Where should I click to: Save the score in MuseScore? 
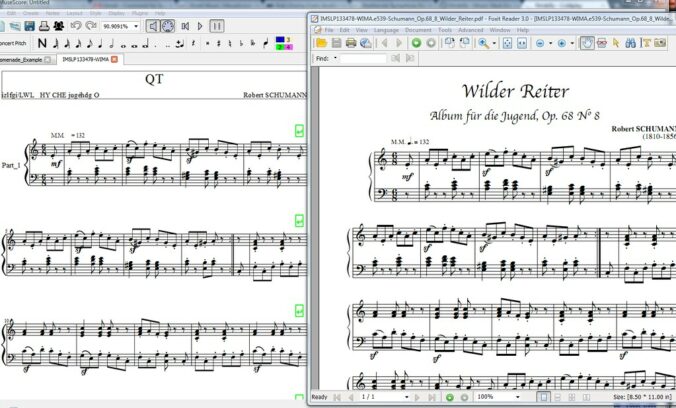[x=30, y=26]
